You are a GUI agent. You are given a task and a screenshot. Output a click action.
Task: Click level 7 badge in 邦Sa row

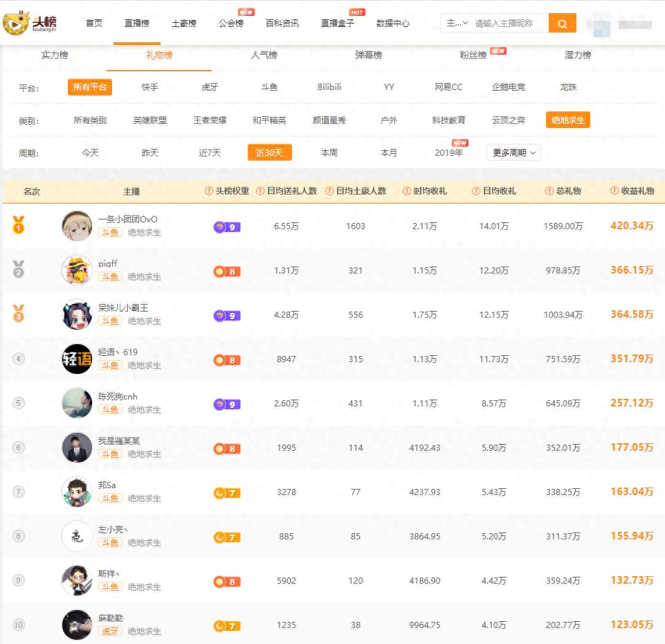click(227, 493)
